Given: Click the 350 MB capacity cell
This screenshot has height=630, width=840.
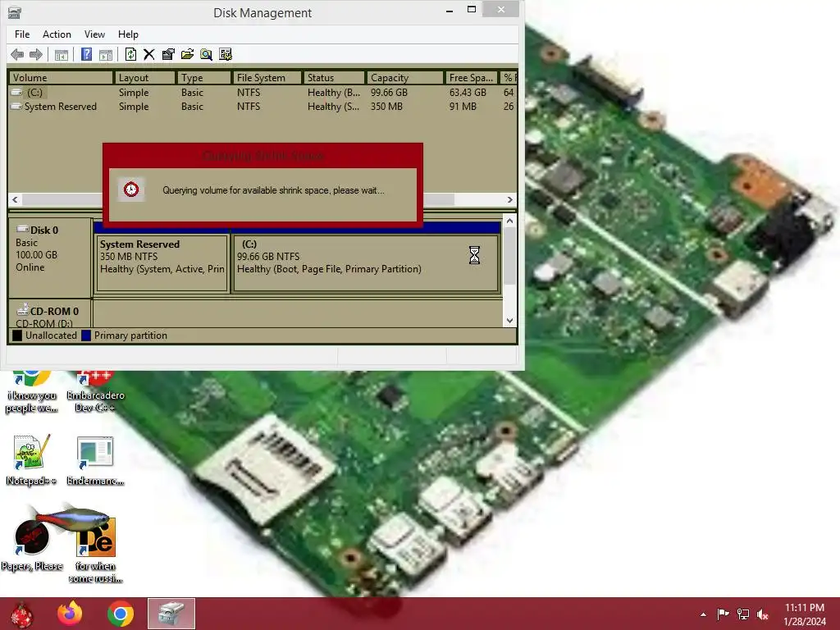Looking at the screenshot, I should click(387, 107).
